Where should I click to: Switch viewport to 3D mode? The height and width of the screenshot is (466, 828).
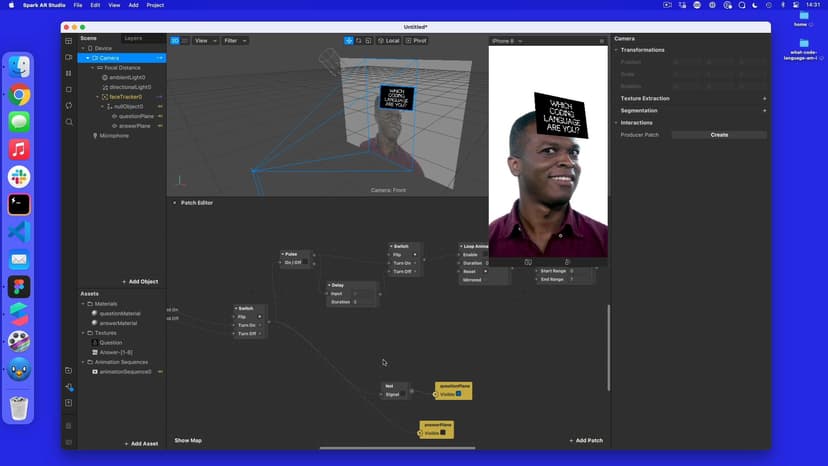point(175,41)
